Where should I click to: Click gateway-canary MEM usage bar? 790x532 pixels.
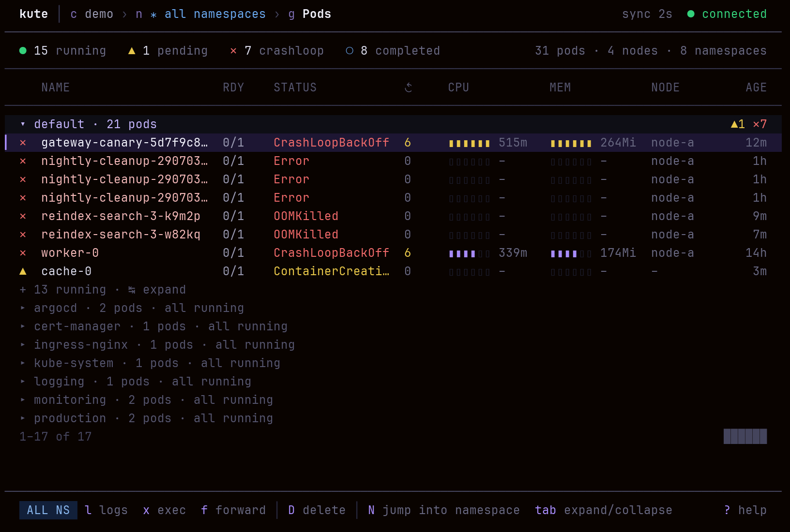click(x=571, y=143)
